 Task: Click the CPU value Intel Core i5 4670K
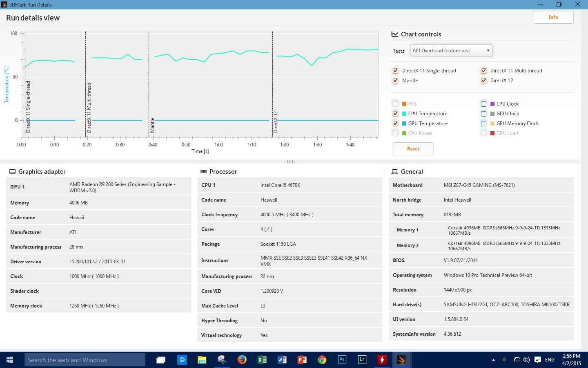(x=280, y=185)
